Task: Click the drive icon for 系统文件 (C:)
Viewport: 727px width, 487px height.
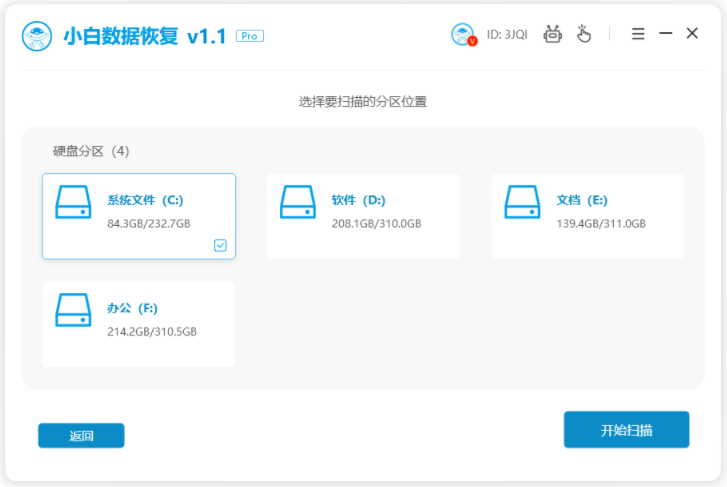Action: pos(73,202)
